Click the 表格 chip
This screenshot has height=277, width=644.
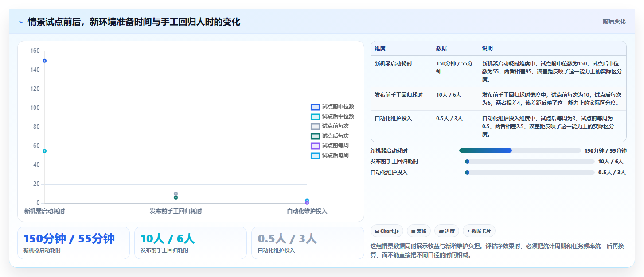(419, 231)
